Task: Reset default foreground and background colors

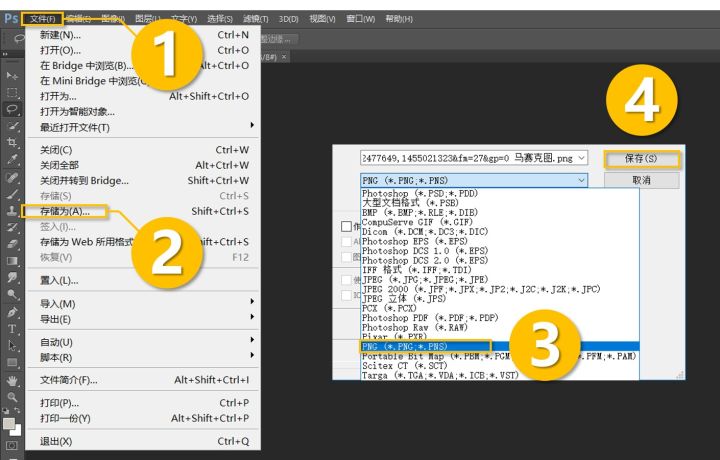Action: (5, 410)
